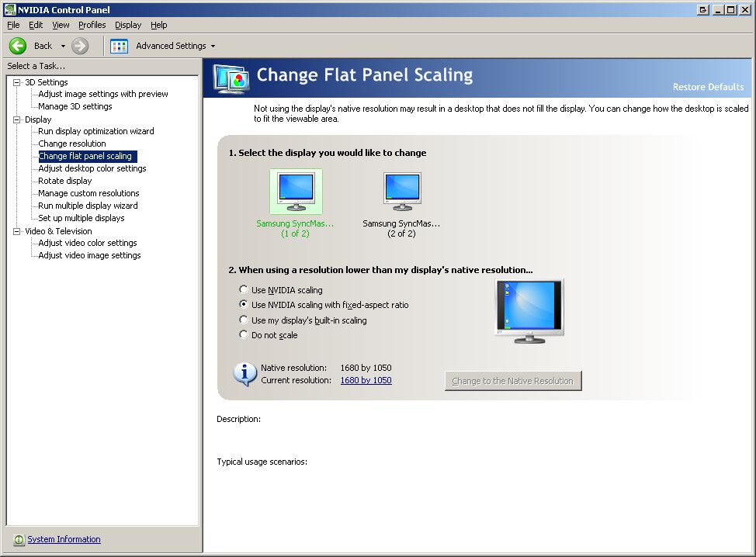Select the first Samsung SyncMaster display icon
The image size is (756, 557).
click(295, 191)
